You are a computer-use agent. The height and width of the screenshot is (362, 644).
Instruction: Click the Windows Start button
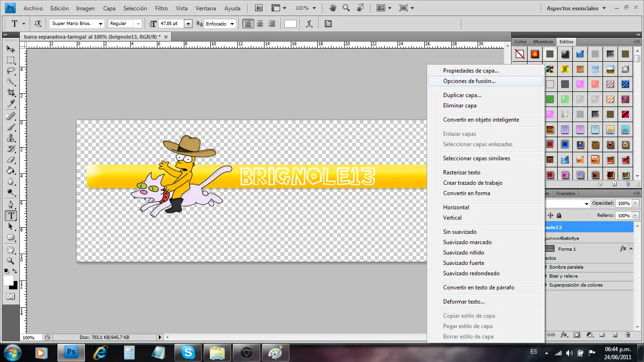12,353
